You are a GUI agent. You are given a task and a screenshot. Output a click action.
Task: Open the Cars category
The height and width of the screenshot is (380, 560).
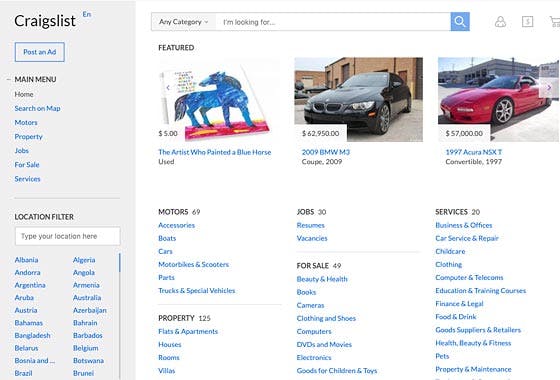coord(165,251)
